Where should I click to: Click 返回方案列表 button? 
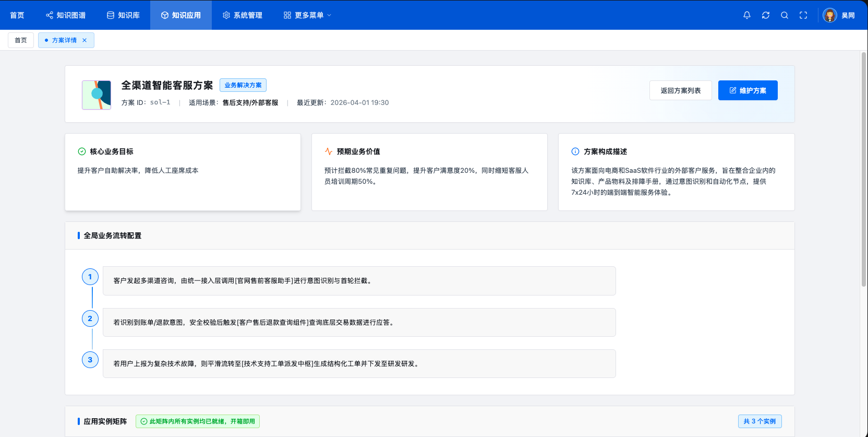pyautogui.click(x=681, y=90)
